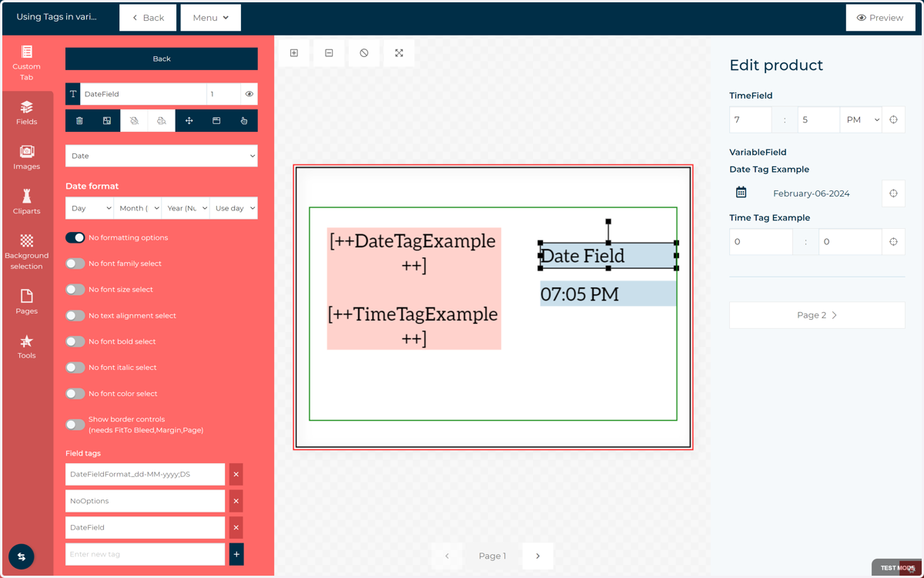Click the target icon beside Date Tag Example
924x578 pixels.
[893, 193]
